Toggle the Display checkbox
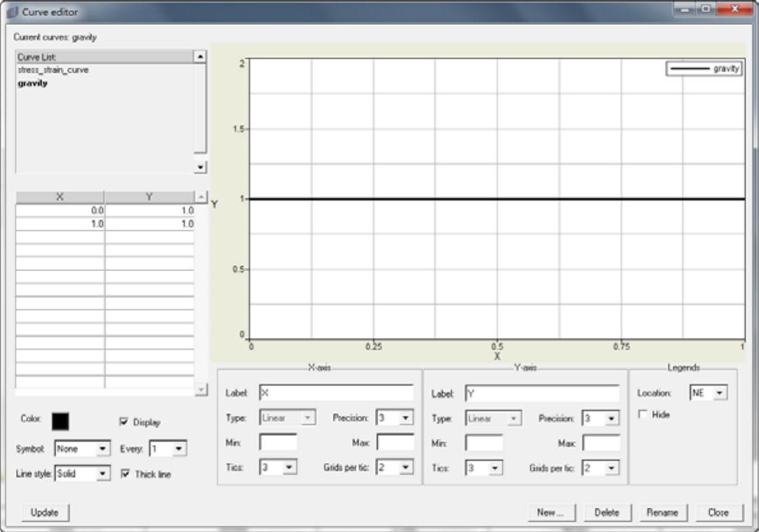This screenshot has height=532, width=759. pos(124,422)
